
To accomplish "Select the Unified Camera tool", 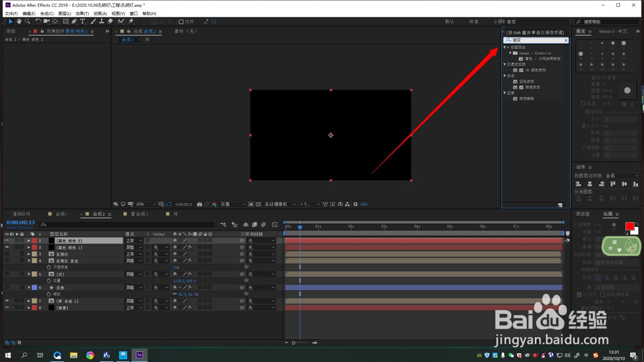I will click(47, 21).
